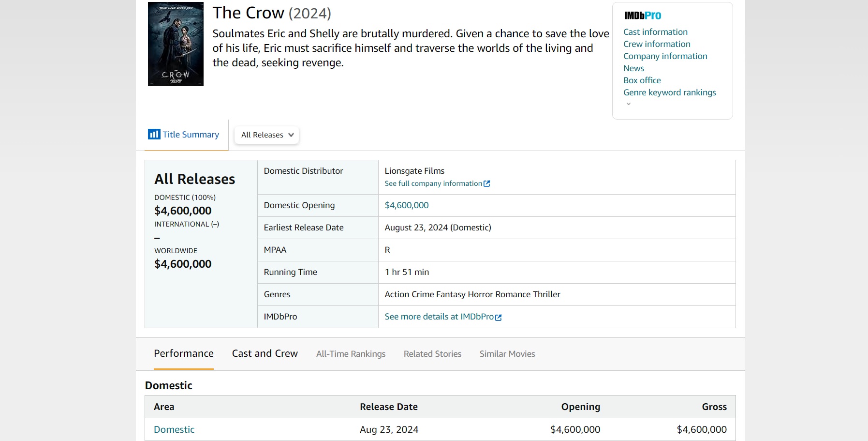The image size is (868, 441).
Task: Click external link icon beside IMDbPro details
Action: click(499, 318)
